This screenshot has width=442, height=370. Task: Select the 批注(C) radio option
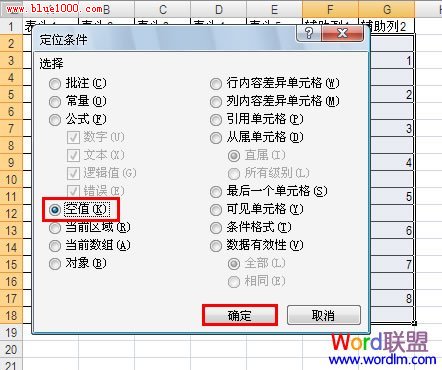tap(77, 83)
